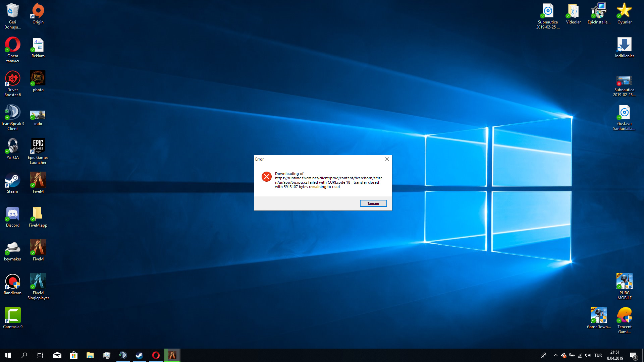Open File Explorer from taskbar

90,355
